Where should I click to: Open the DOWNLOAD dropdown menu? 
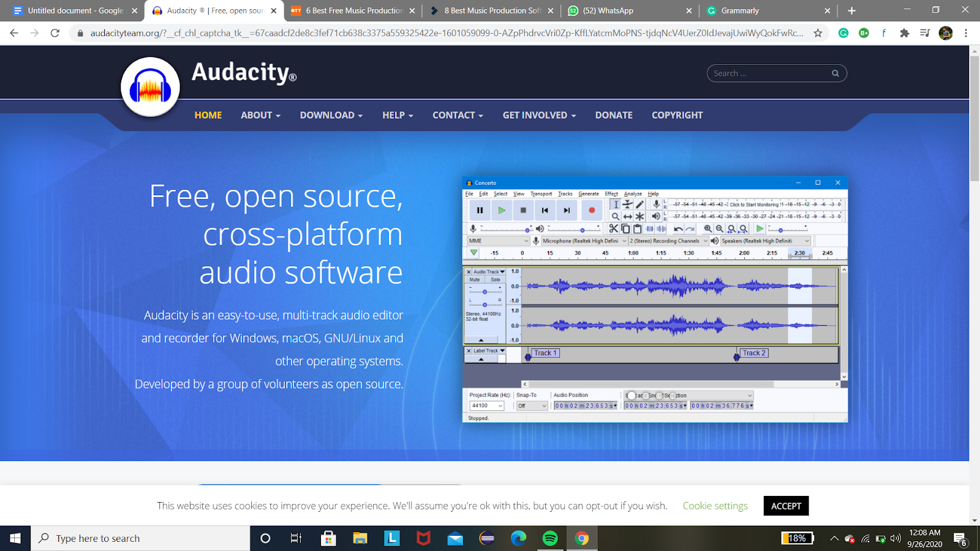point(331,115)
